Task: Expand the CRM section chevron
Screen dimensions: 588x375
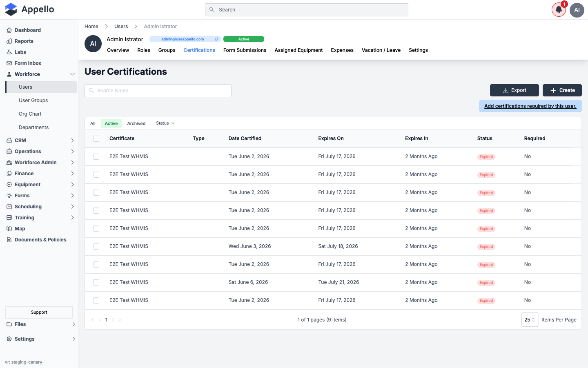Action: pyautogui.click(x=72, y=141)
